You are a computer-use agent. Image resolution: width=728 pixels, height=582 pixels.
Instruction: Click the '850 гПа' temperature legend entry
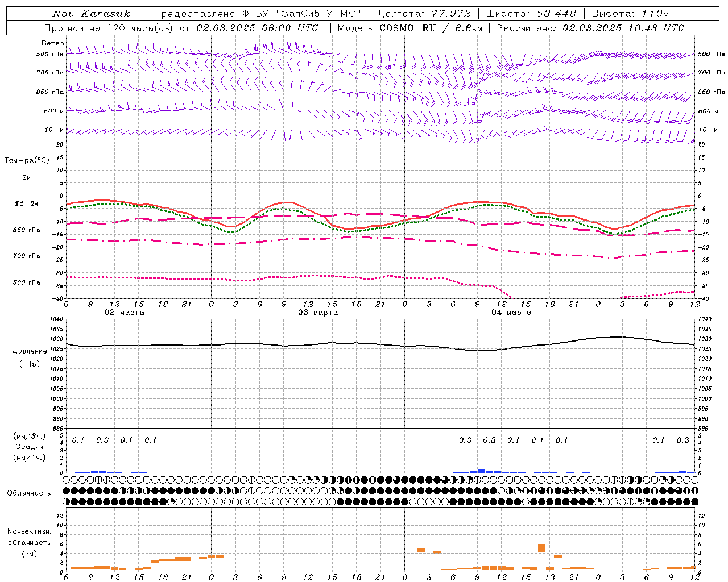point(27,230)
